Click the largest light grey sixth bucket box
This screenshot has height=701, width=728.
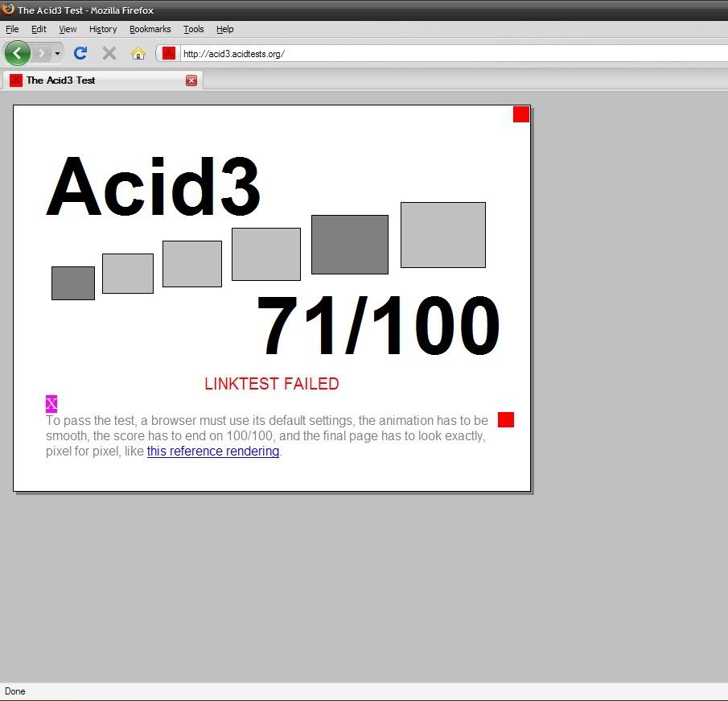[x=443, y=234]
